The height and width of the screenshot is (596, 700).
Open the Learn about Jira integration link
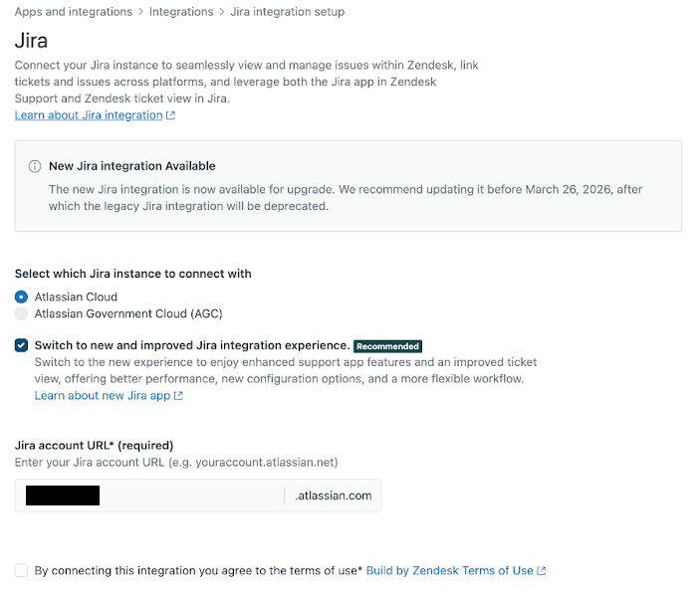[89, 115]
